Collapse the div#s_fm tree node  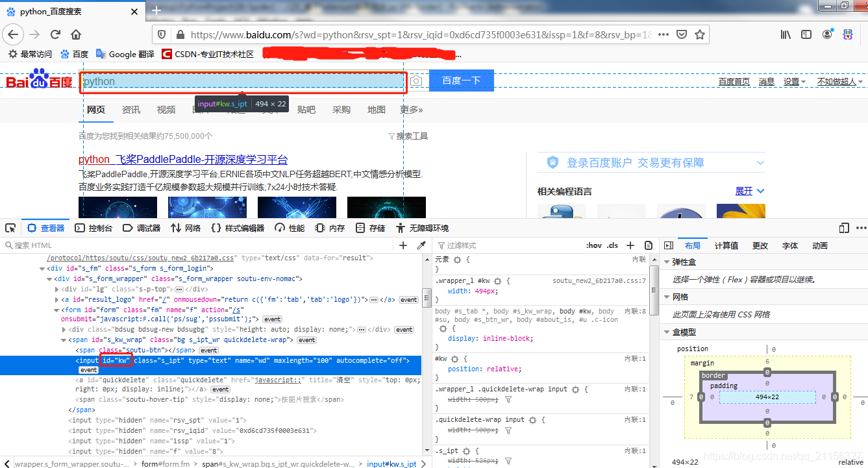[x=42, y=268]
